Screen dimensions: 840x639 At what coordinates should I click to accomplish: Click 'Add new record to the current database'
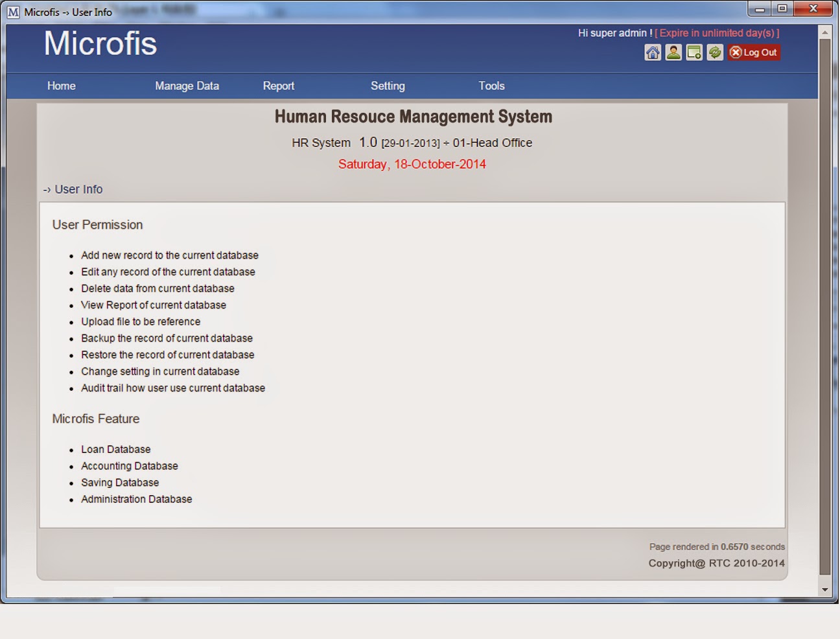170,255
